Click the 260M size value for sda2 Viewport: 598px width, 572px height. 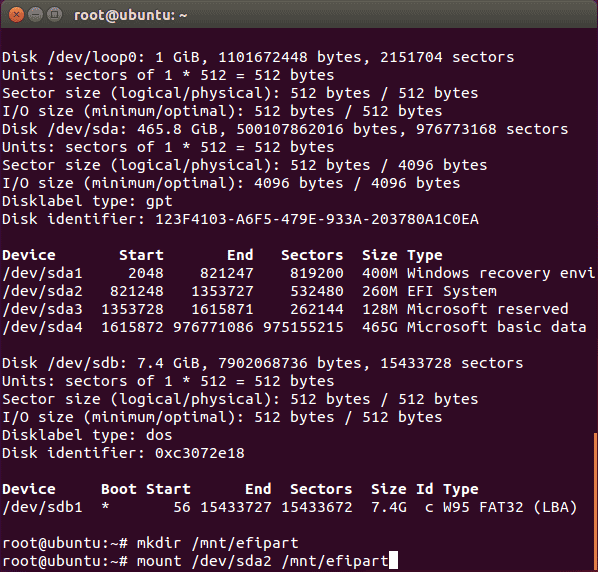click(x=380, y=291)
